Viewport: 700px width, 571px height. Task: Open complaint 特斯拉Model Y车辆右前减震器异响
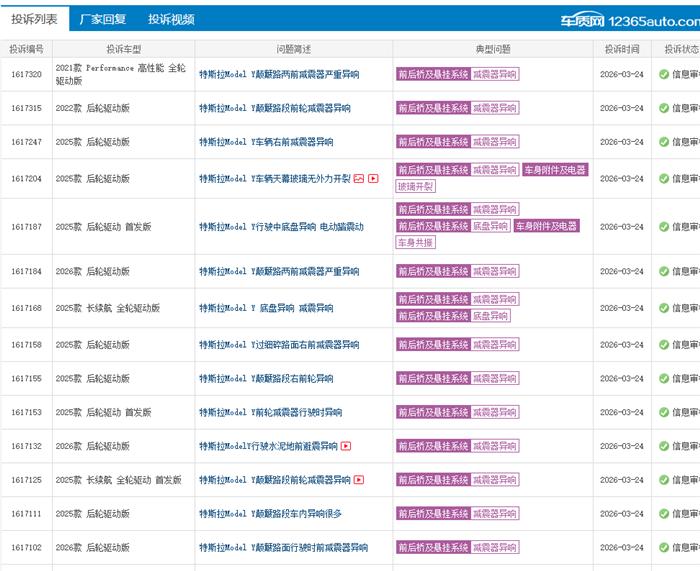coord(266,142)
